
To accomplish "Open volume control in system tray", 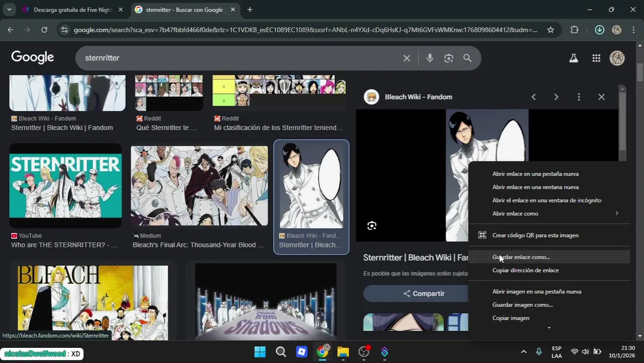I will (x=586, y=352).
